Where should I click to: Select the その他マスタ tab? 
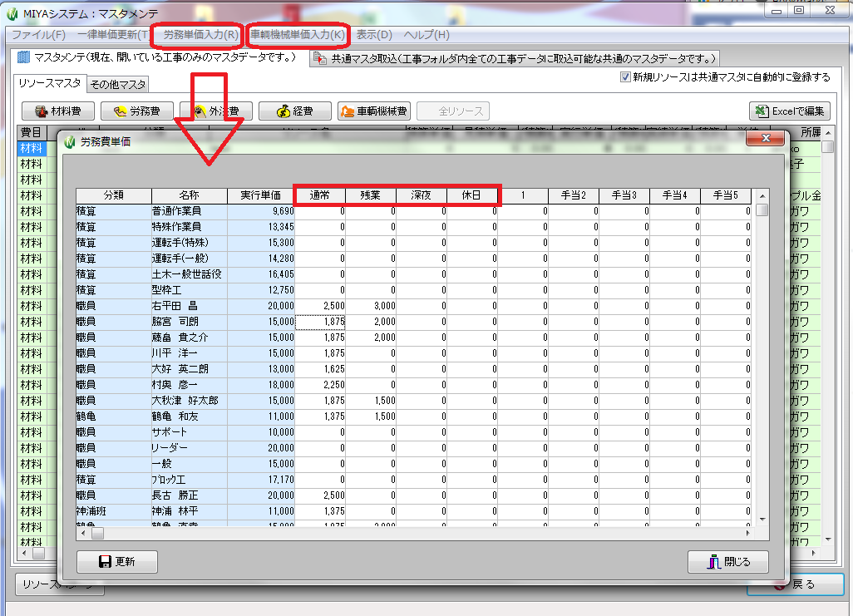pyautogui.click(x=118, y=84)
